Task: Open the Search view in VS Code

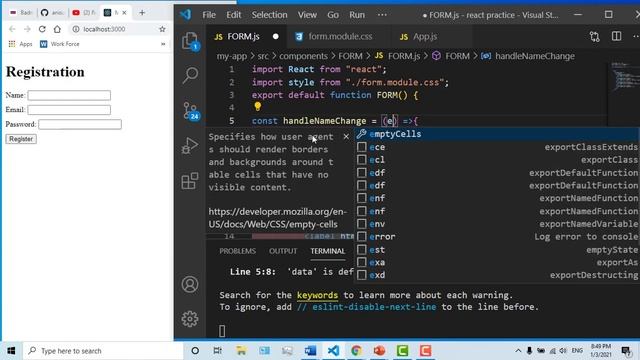Action: pos(190,76)
